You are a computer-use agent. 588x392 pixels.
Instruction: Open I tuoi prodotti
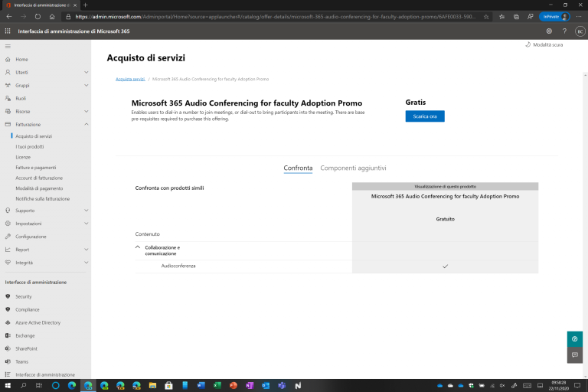click(x=30, y=147)
